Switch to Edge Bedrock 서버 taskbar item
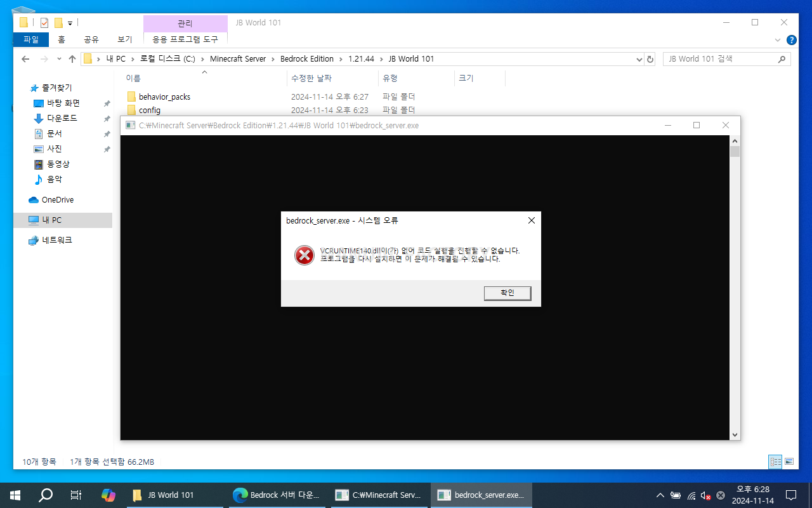The image size is (812, 508). pyautogui.click(x=277, y=495)
